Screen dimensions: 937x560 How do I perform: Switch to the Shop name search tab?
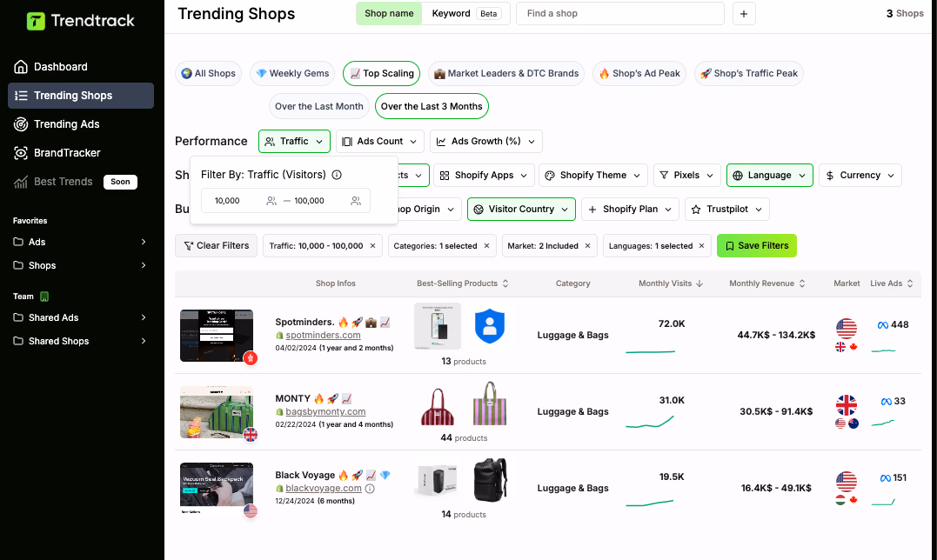pyautogui.click(x=389, y=14)
